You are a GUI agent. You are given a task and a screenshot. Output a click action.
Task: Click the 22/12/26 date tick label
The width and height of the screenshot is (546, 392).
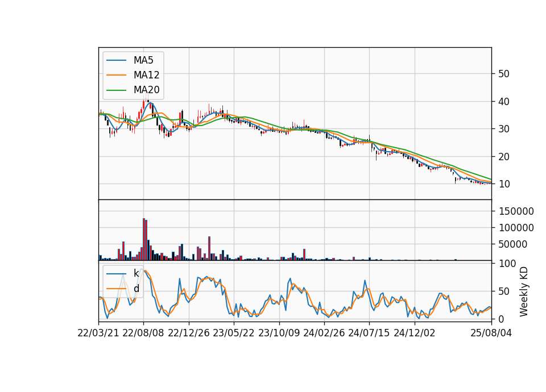click(189, 333)
